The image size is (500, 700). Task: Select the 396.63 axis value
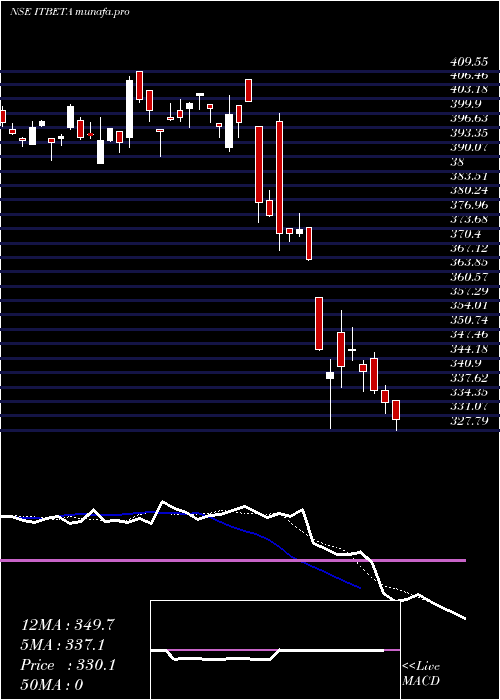tap(468, 118)
